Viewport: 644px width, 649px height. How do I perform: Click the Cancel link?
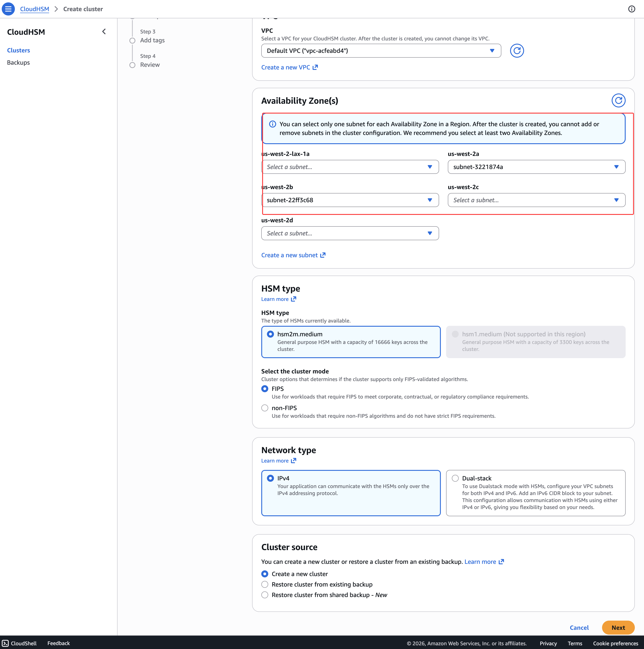[579, 628]
